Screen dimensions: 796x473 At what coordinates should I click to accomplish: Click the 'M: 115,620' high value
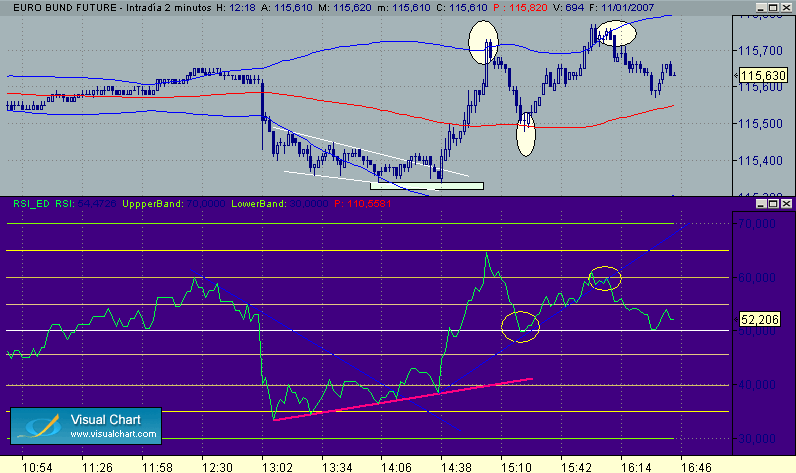pyautogui.click(x=345, y=8)
